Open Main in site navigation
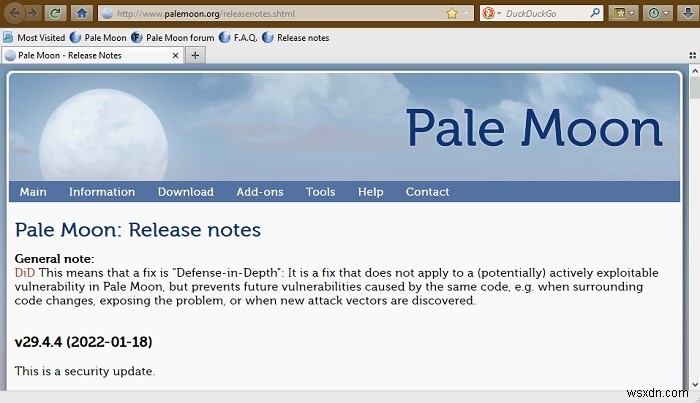 pos(33,192)
